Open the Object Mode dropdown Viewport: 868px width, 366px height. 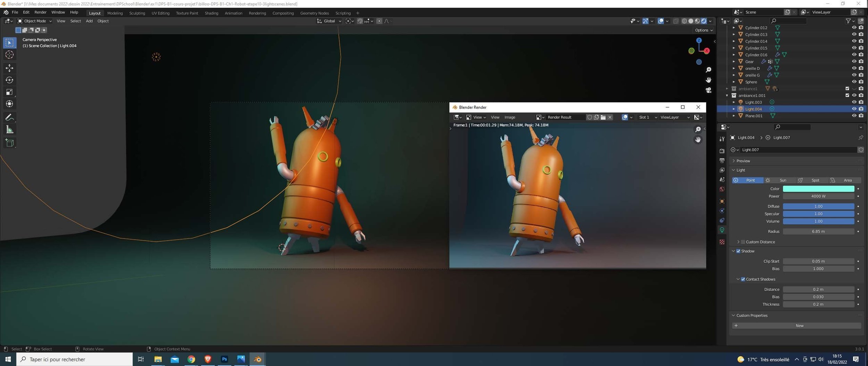tap(35, 21)
